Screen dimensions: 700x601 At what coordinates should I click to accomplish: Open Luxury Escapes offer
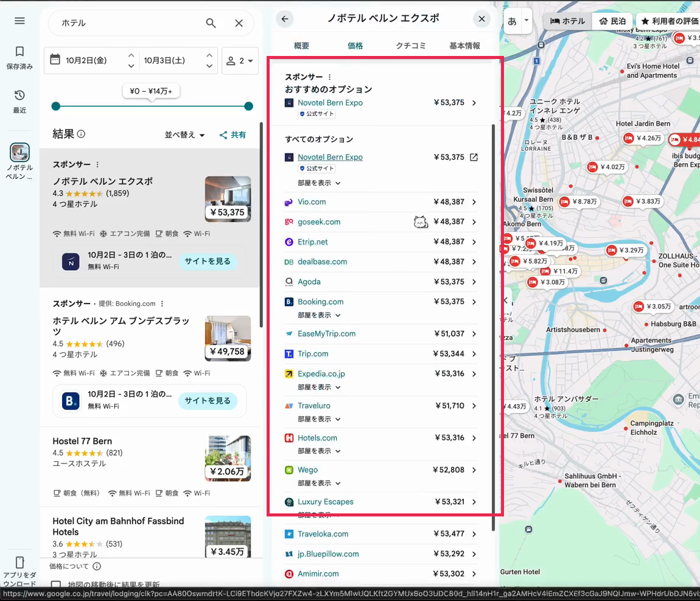point(381,502)
